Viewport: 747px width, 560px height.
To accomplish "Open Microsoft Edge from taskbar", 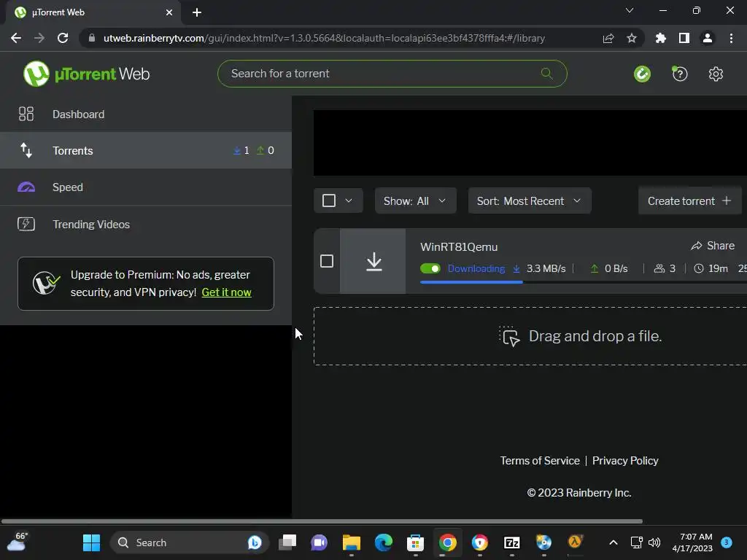I will (384, 542).
